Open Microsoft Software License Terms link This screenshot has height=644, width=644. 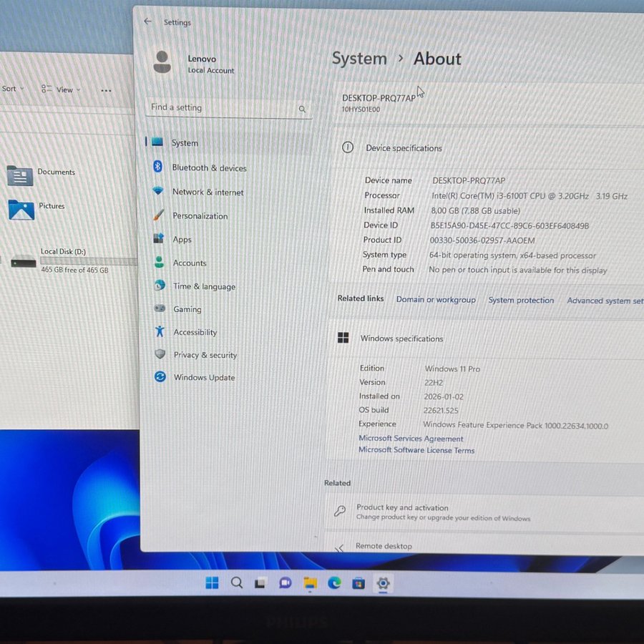point(416,450)
